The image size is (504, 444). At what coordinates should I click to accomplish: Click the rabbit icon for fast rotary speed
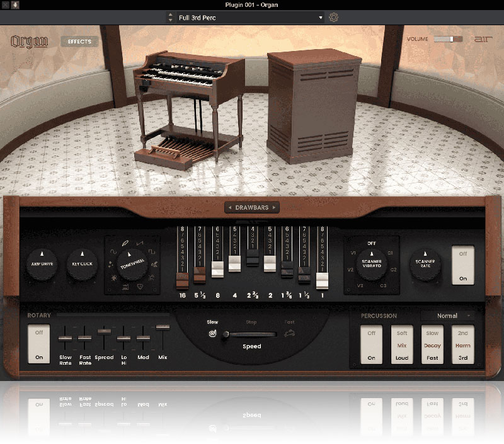[x=290, y=334]
